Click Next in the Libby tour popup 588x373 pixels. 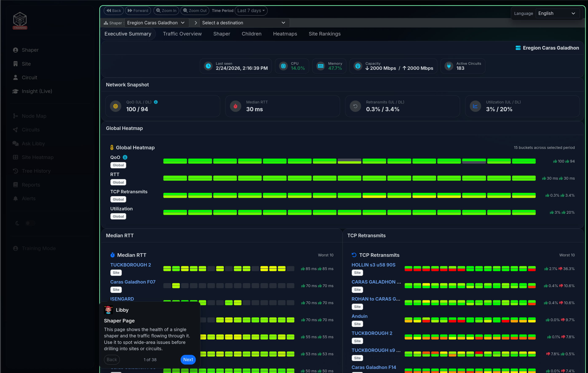click(188, 360)
